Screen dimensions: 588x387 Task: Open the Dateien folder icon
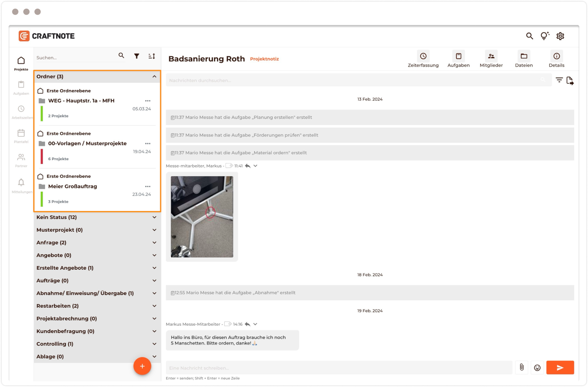(x=524, y=56)
